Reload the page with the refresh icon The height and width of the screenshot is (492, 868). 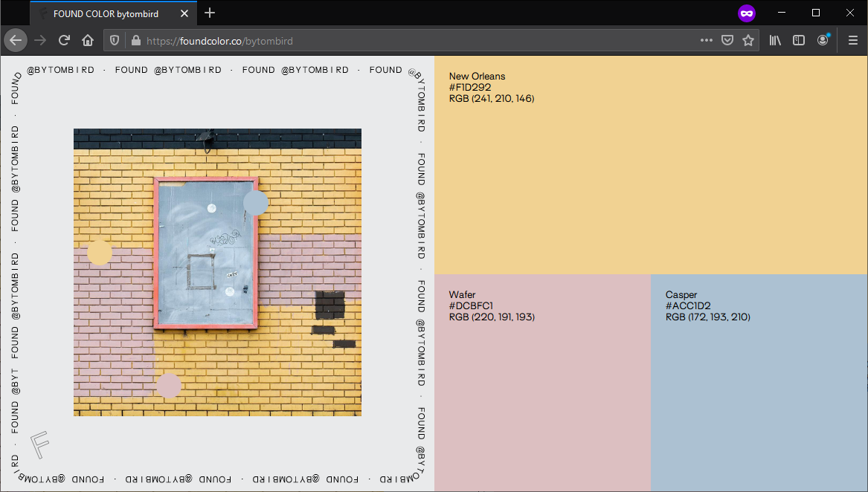[65, 41]
